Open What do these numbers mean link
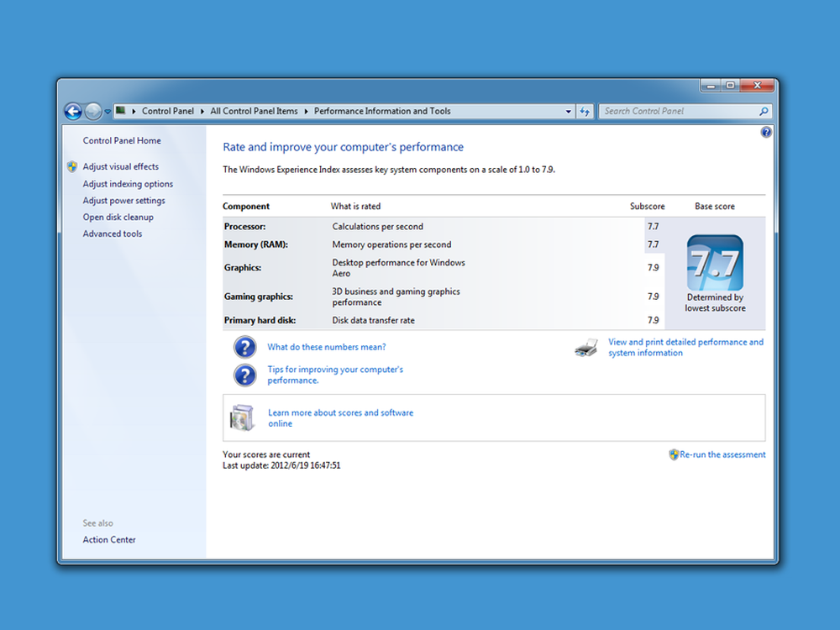The image size is (840, 630). point(326,347)
